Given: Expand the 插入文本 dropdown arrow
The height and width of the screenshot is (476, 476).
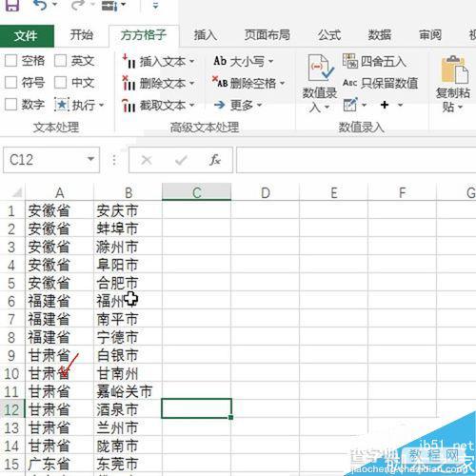Looking at the screenshot, I should 191,62.
